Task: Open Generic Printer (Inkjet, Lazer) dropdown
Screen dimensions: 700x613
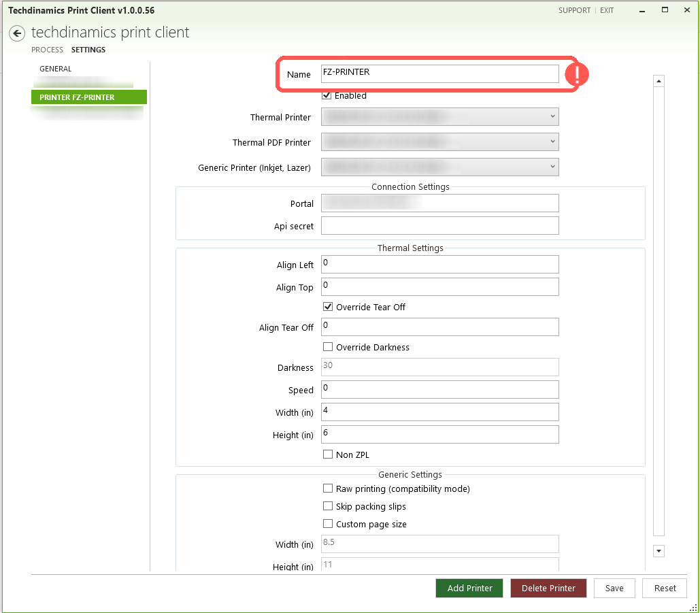Action: [x=439, y=167]
